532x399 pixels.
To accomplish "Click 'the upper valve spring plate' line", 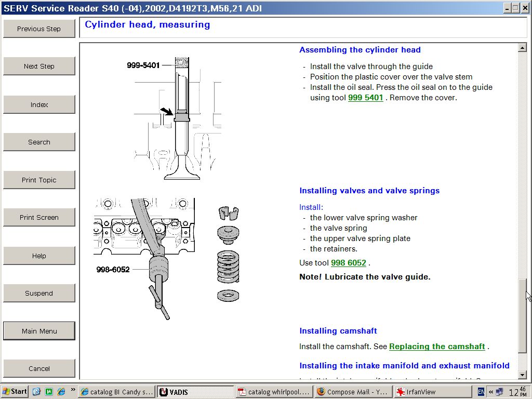I will click(x=360, y=238).
